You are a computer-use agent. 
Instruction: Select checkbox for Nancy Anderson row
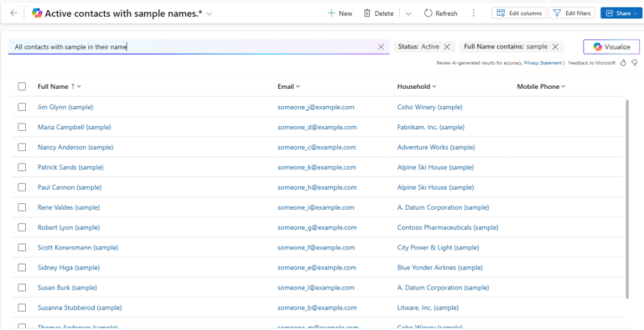tap(22, 147)
